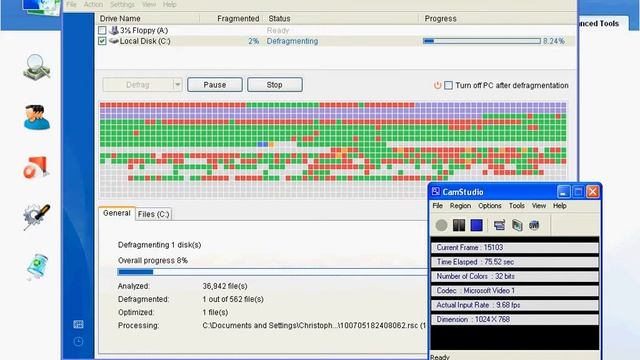Click the 2% fragmented value for Local Disk
The height and width of the screenshot is (360, 640).
[x=253, y=41]
